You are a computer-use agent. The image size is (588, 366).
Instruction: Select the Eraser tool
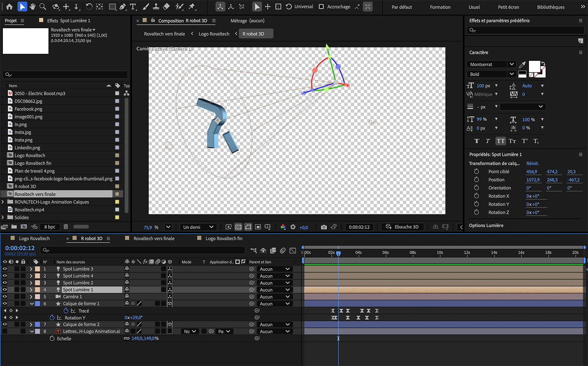166,7
